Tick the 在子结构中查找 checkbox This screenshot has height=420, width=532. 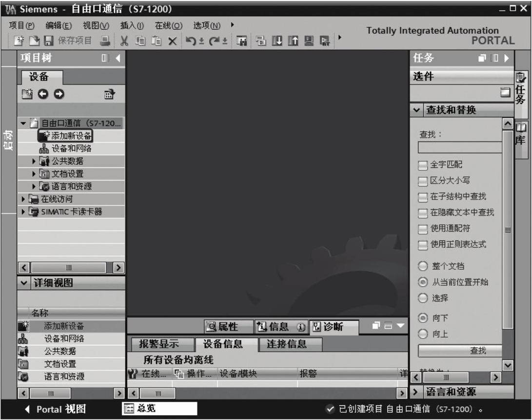point(423,197)
